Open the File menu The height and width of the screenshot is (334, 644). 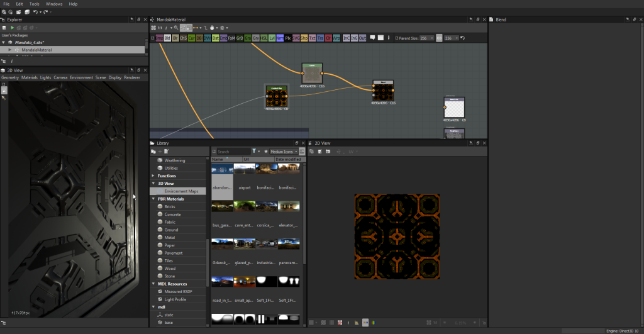point(6,4)
